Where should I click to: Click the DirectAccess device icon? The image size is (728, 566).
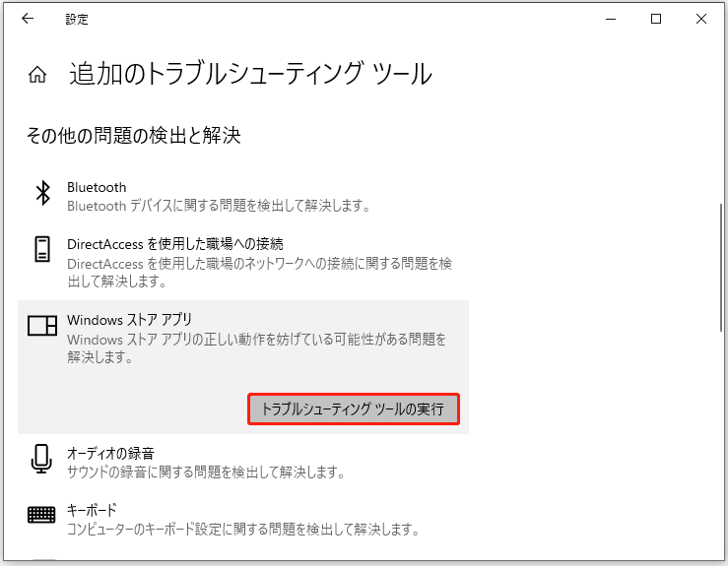[42, 249]
